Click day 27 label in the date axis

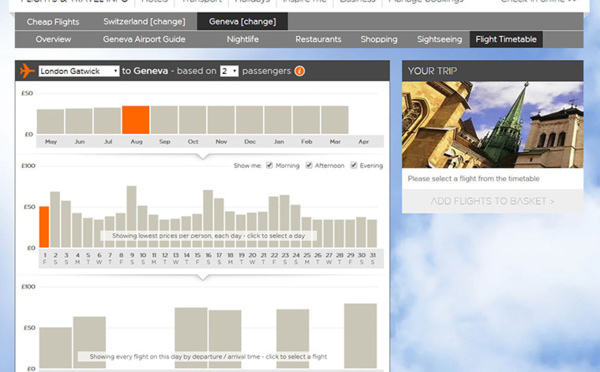(x=329, y=258)
